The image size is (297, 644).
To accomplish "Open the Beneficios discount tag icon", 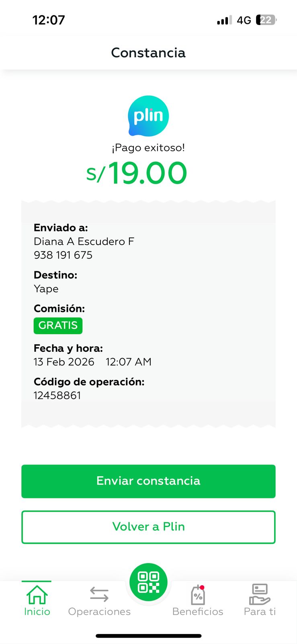I will pyautogui.click(x=198, y=595).
